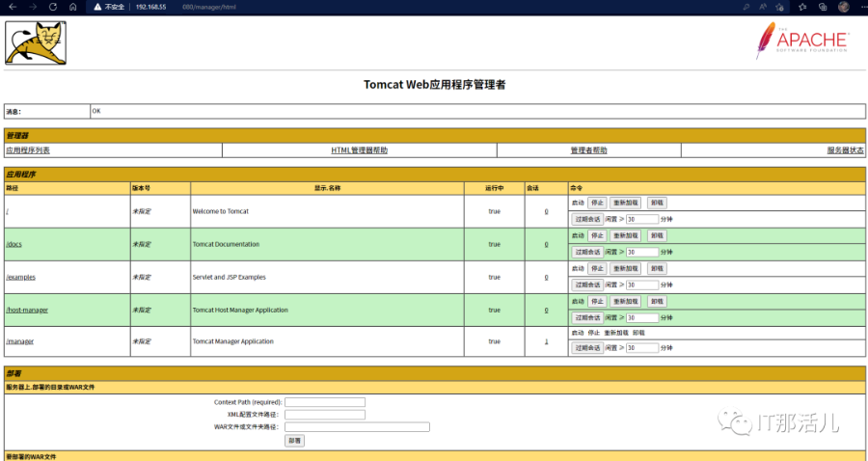Open the /examples application link
The width and height of the screenshot is (868, 461).
click(20, 277)
